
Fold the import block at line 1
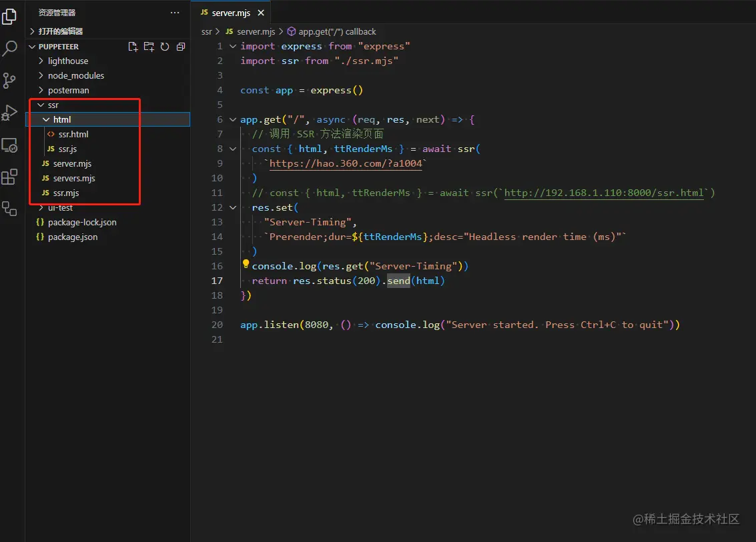pyautogui.click(x=232, y=46)
